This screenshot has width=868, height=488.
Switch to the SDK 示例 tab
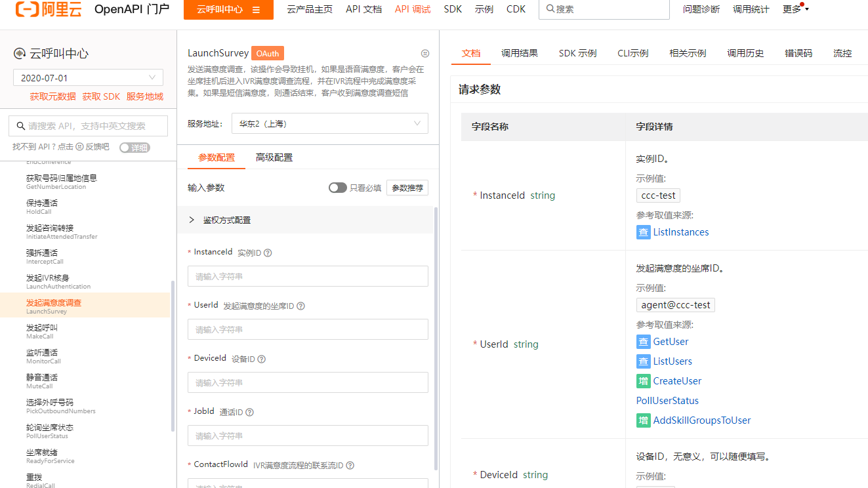(578, 53)
